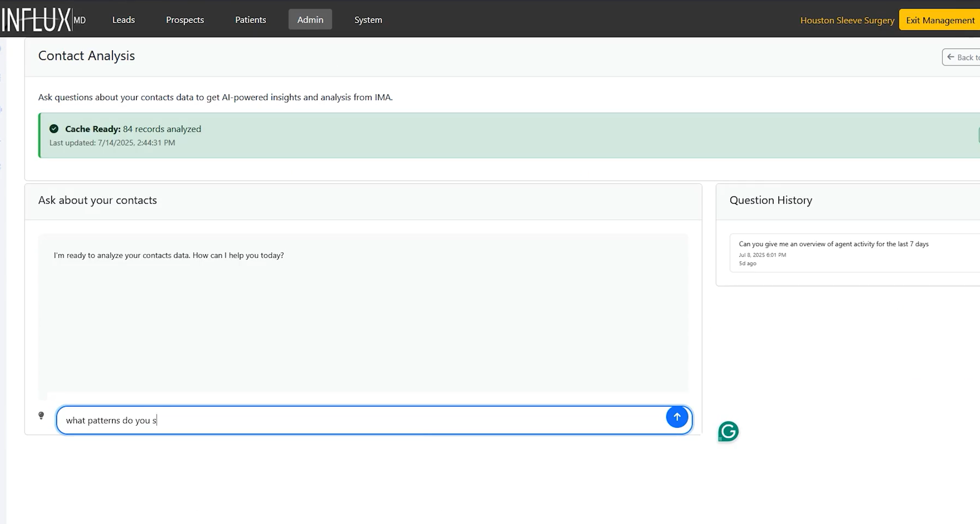
Task: Click the back arrow icon on the Back button
Action: point(952,57)
